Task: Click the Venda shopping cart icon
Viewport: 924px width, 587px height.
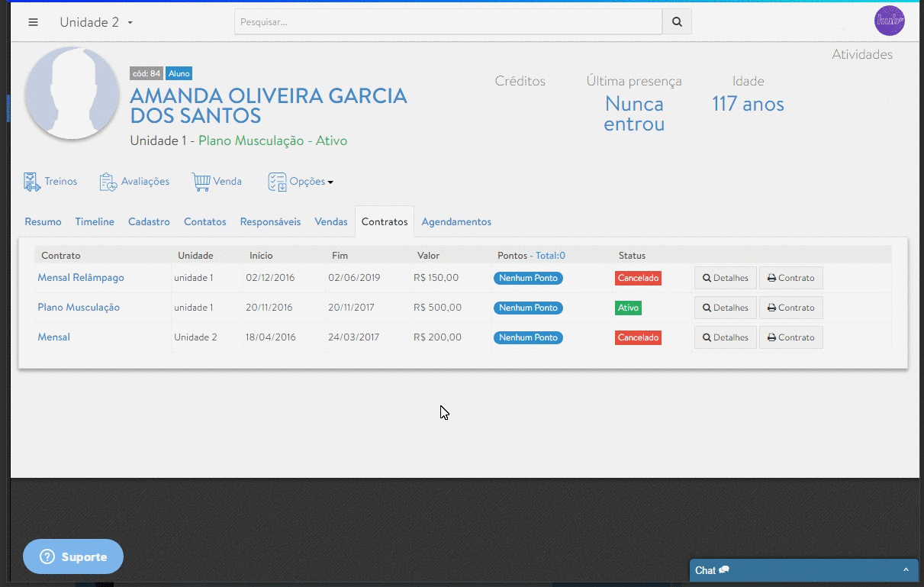Action: (x=200, y=180)
